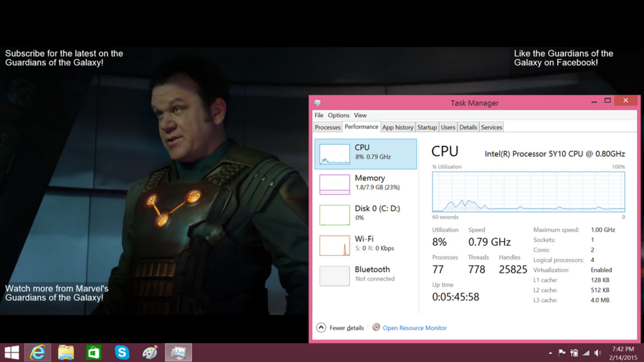The height and width of the screenshot is (362, 644).
Task: Open File Explorer from the taskbar
Action: (66, 353)
